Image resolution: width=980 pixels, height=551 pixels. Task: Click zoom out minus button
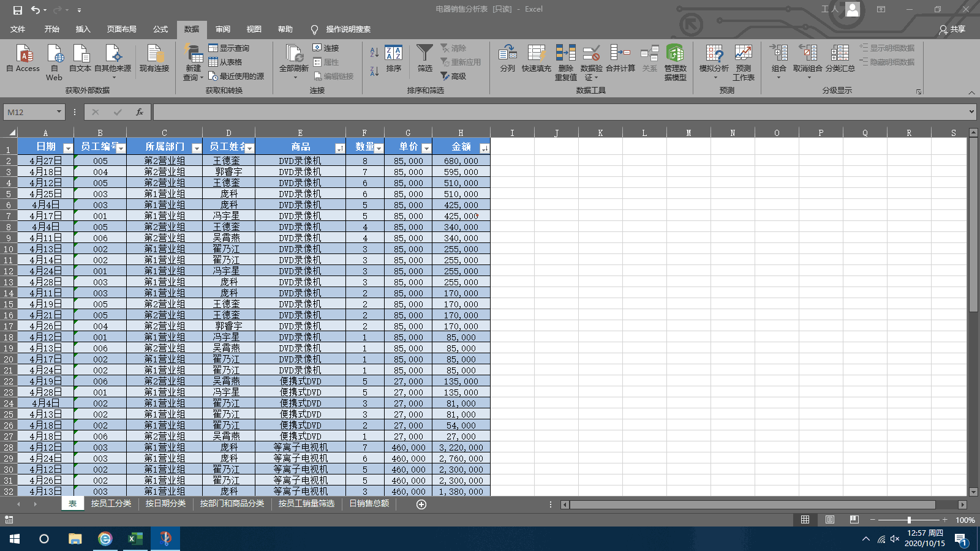872,520
